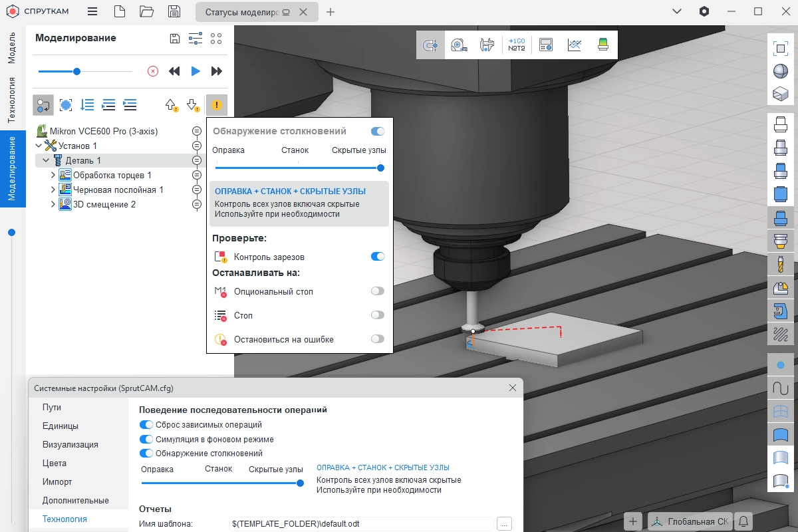Screen dimensions: 798x532
Task: Click the browse button next to template name
Action: click(505, 524)
